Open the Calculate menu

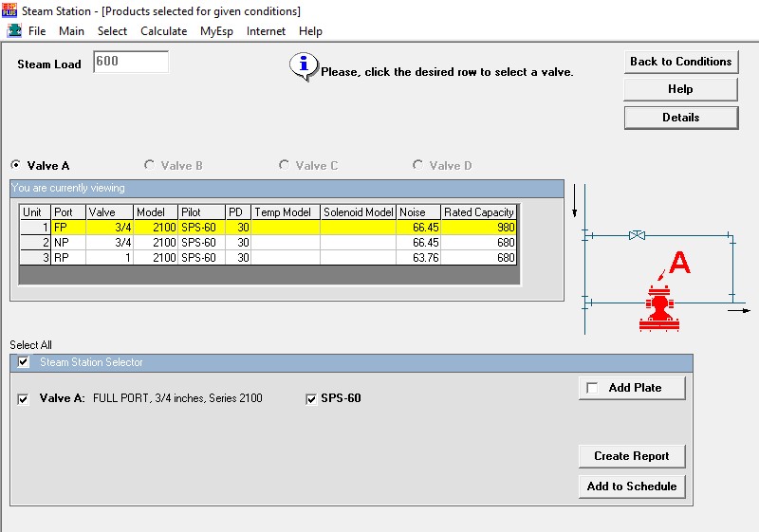tap(163, 31)
